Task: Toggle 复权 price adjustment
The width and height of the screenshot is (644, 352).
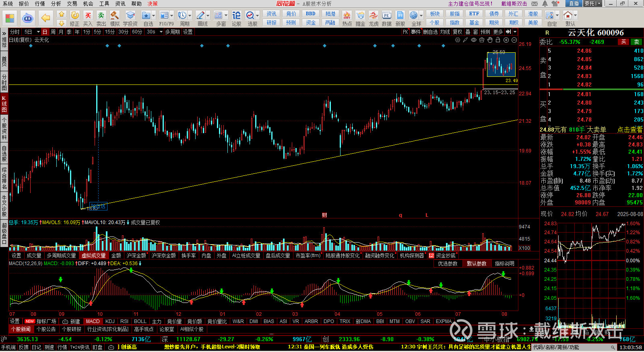Action: (x=458, y=32)
